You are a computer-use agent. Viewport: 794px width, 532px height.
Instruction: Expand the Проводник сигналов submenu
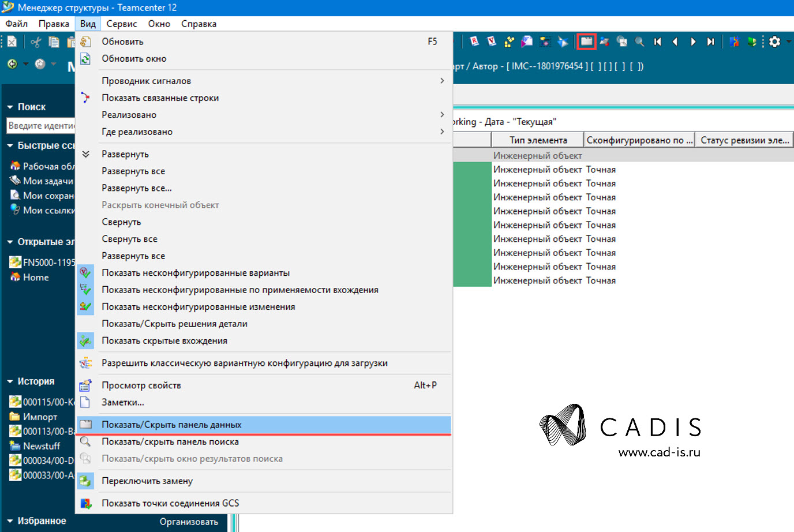[x=263, y=81]
